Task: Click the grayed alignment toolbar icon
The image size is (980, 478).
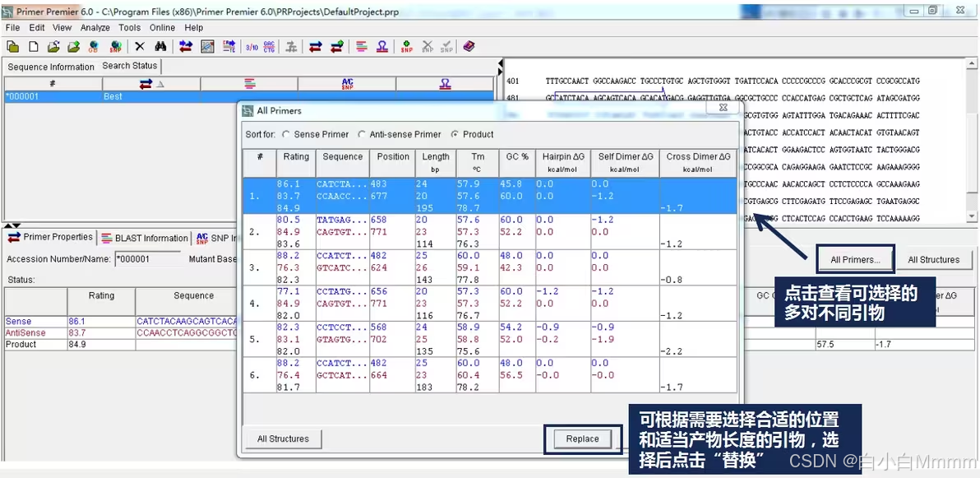Action: click(291, 46)
